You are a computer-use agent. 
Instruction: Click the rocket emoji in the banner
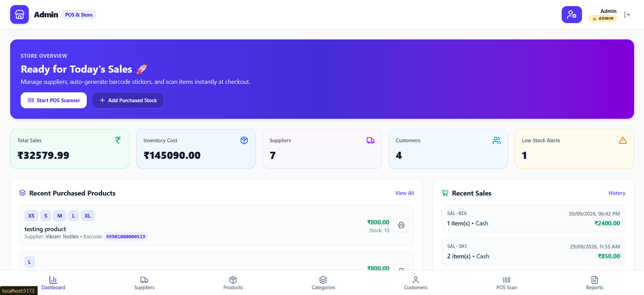pos(142,69)
